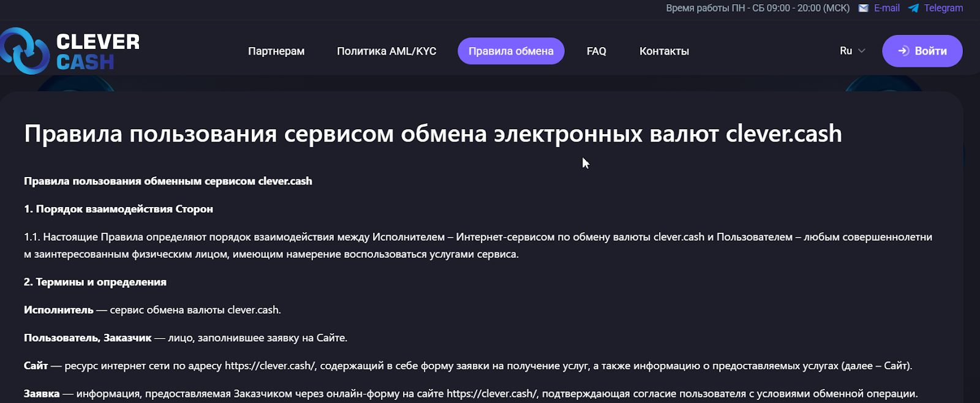Viewport: 980px width, 403px height.
Task: Open the Политика AML/KYC page
Action: [386, 51]
